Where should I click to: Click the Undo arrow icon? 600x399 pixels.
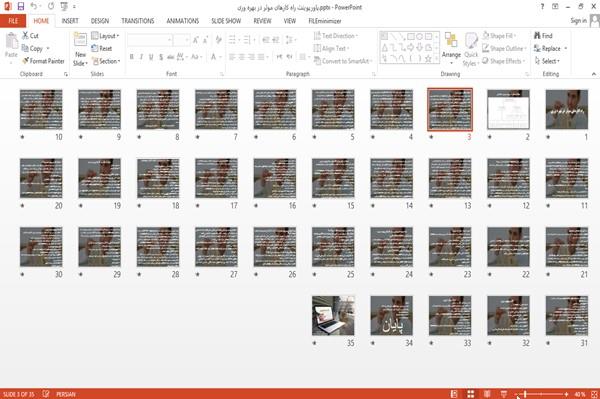(x=34, y=7)
